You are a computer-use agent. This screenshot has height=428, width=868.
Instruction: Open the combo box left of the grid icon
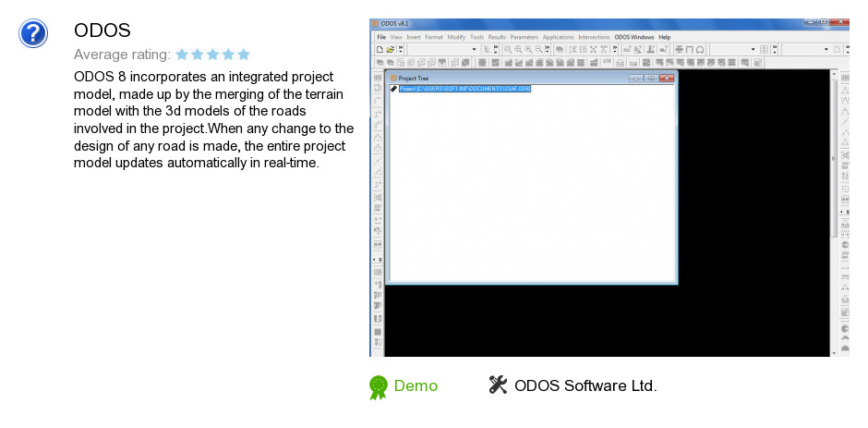[733, 49]
